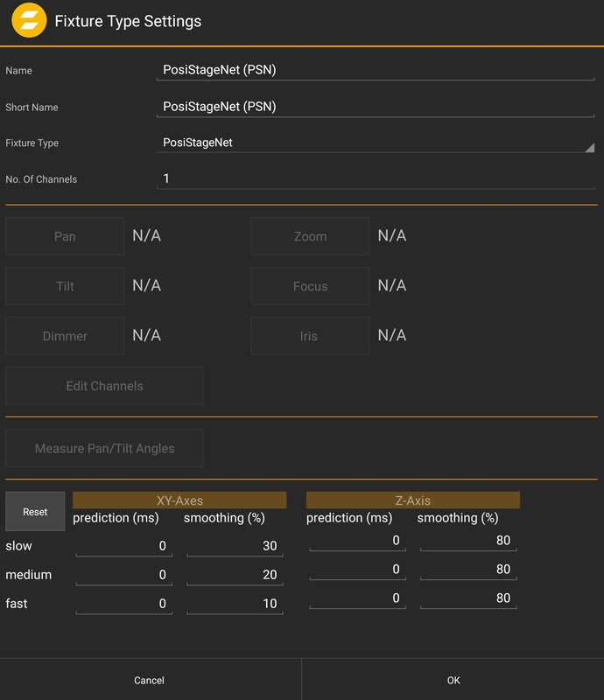This screenshot has height=700, width=604.
Task: Click the N/A value beside Focus
Action: click(x=392, y=285)
